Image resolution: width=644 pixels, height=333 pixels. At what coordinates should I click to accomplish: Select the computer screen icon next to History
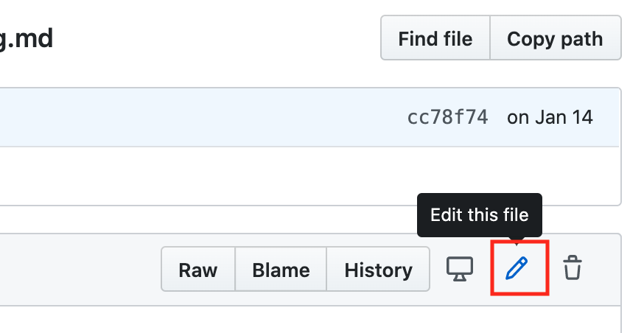[460, 269]
